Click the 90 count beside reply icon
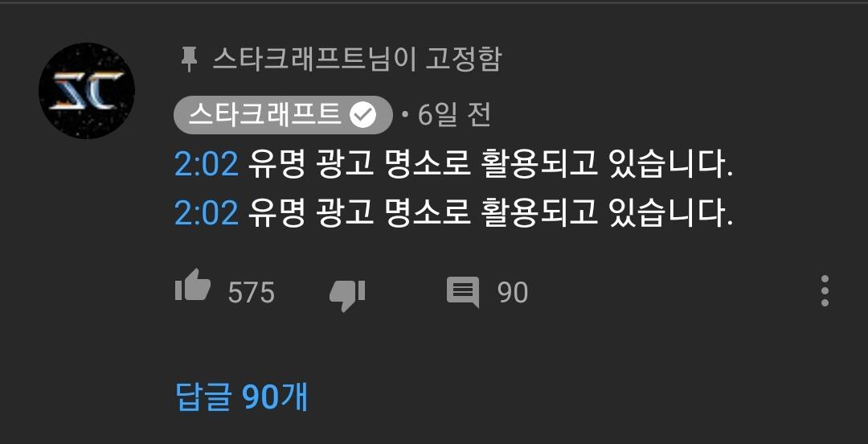The image size is (868, 444). pyautogui.click(x=513, y=292)
